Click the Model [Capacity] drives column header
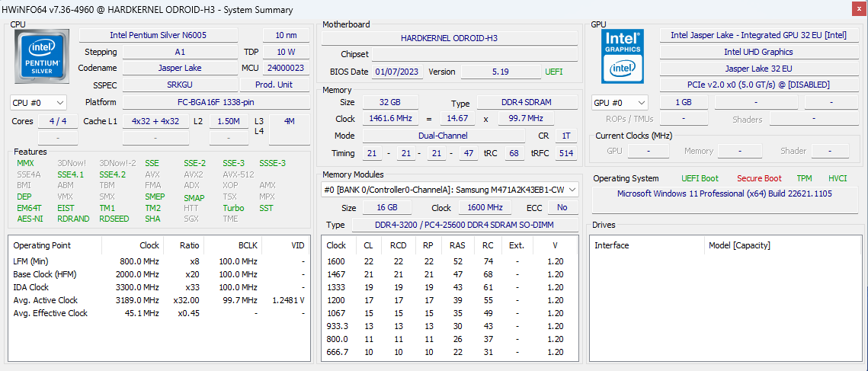 click(x=783, y=245)
